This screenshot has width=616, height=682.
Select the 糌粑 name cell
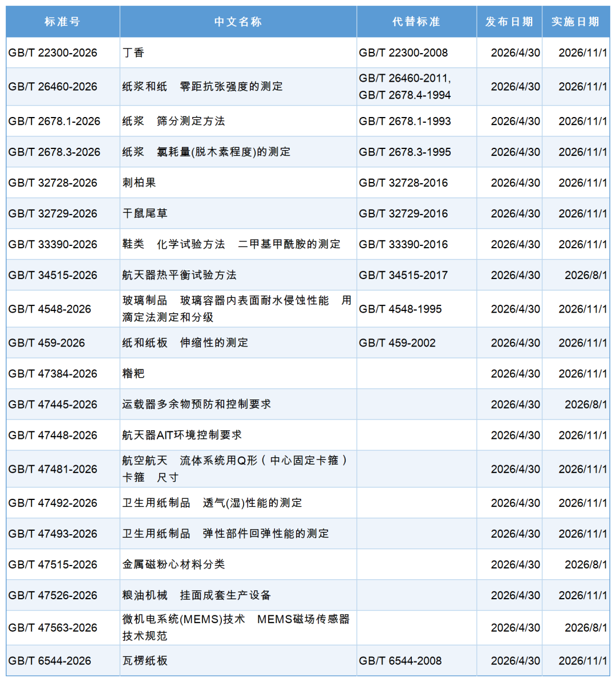coord(238,374)
